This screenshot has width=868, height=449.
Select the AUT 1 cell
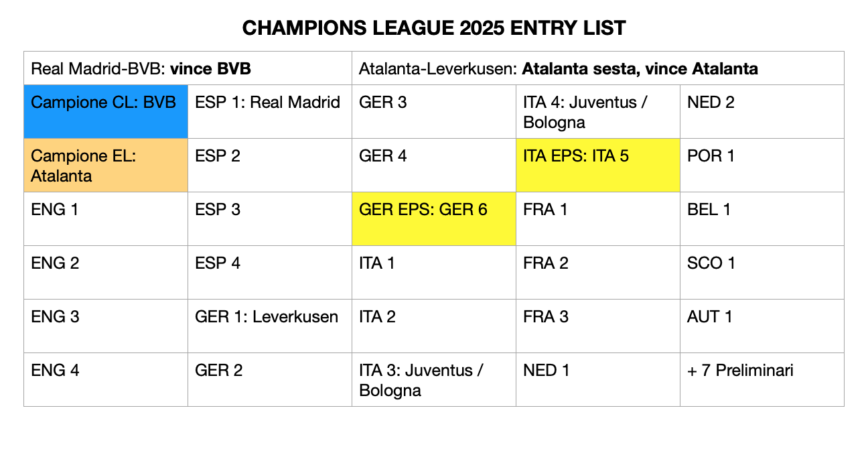[x=762, y=326]
